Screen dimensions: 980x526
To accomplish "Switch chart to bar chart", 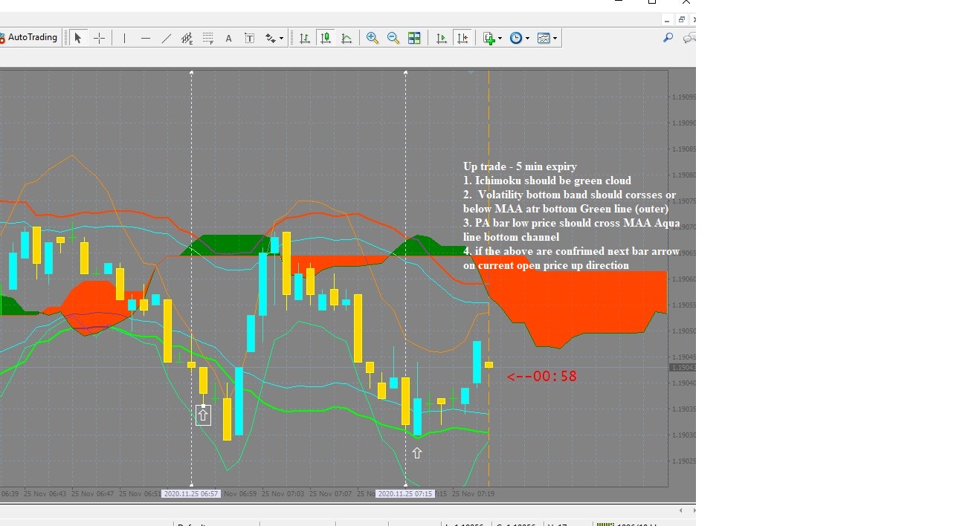I will pyautogui.click(x=305, y=38).
